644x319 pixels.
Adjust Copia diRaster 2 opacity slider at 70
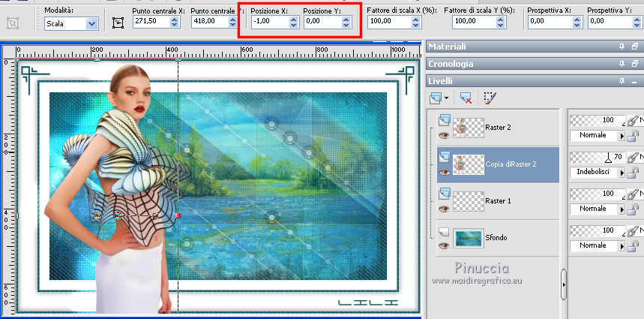tap(598, 157)
